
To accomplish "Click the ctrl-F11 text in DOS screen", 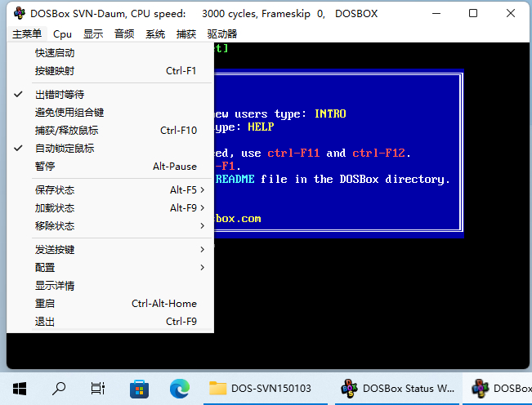I will point(293,153).
